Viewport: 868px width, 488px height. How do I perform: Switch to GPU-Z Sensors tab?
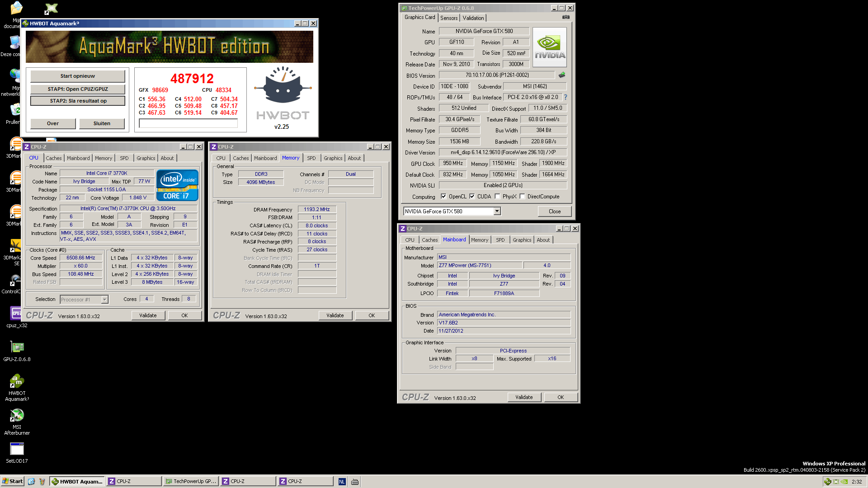coord(449,18)
